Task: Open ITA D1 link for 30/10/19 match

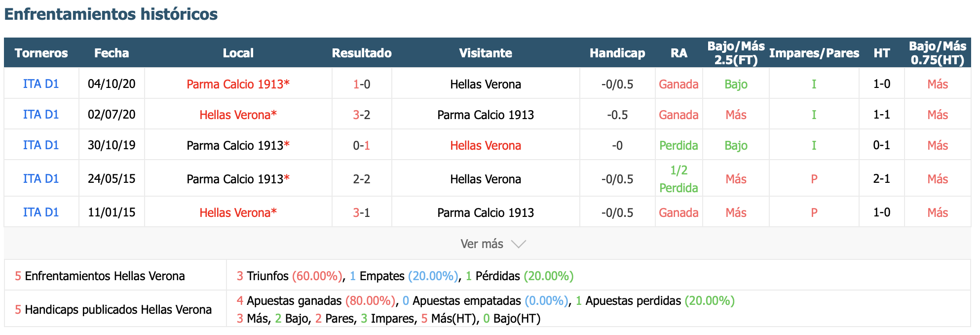Action: 41,145
